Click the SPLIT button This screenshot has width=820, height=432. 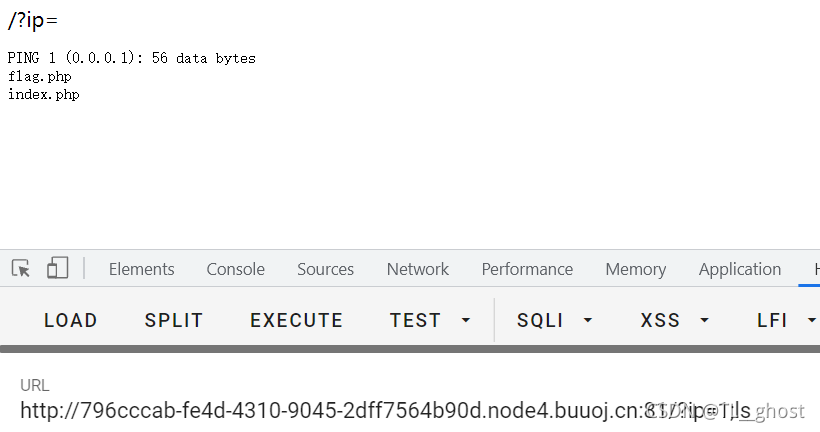(x=174, y=320)
